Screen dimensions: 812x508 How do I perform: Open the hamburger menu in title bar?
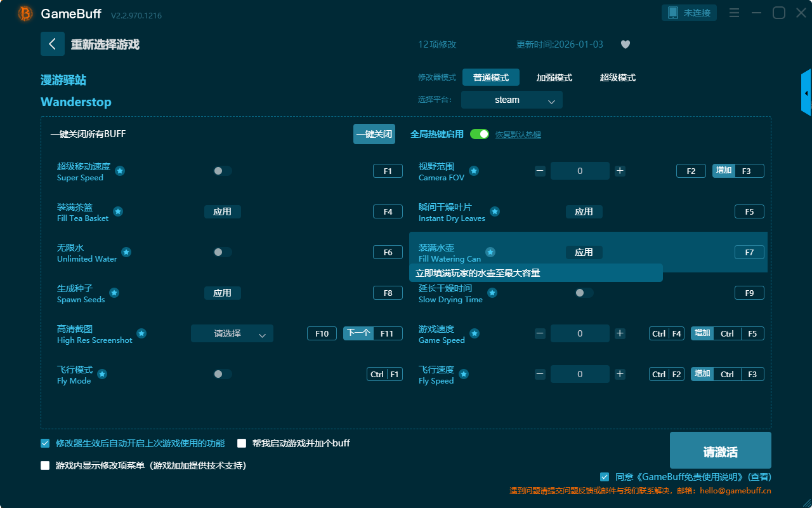[734, 13]
